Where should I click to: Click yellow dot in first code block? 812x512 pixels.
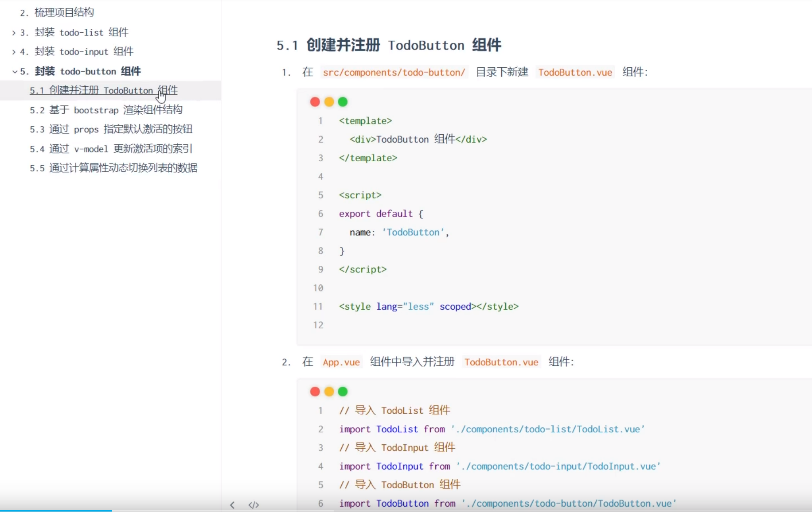(x=329, y=102)
